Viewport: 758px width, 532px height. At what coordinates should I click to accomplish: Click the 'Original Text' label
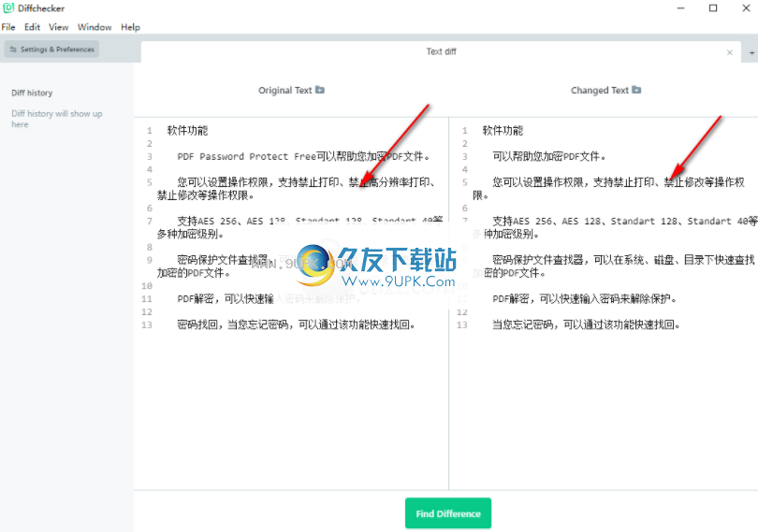click(285, 91)
